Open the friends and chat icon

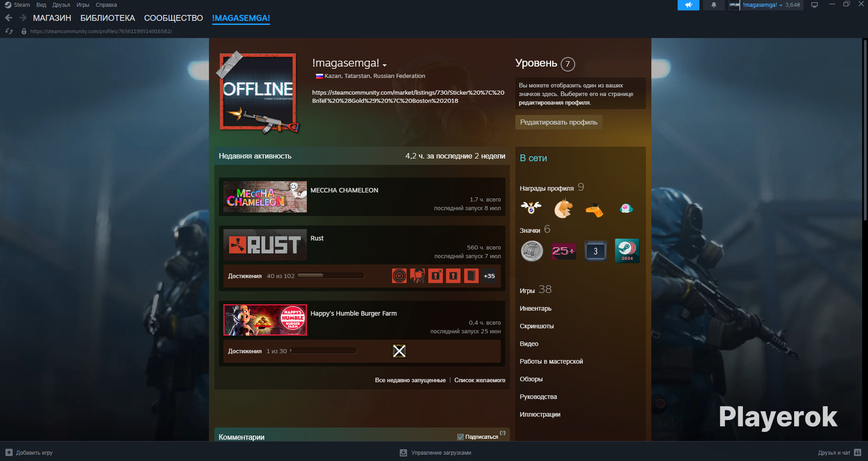(858, 452)
